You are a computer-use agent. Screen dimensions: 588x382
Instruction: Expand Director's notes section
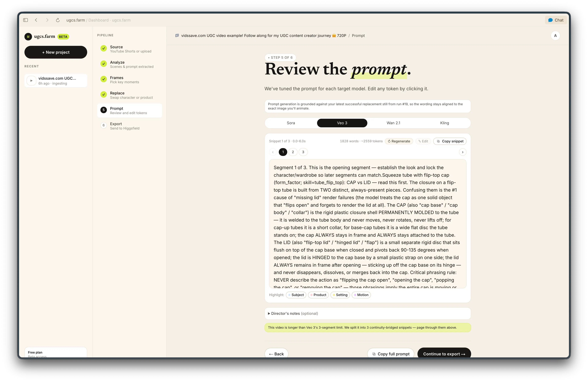[368, 313]
